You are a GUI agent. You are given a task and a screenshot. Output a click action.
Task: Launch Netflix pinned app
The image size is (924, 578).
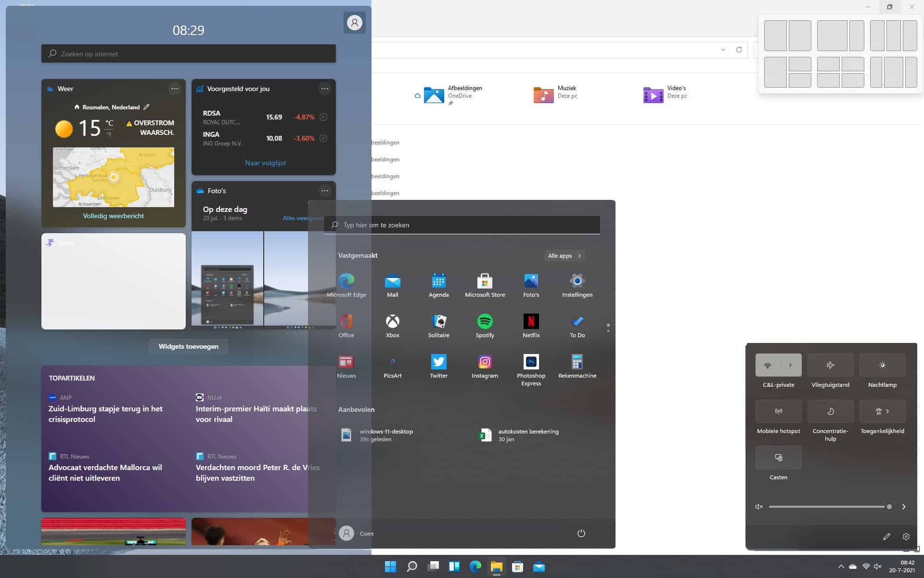(531, 326)
